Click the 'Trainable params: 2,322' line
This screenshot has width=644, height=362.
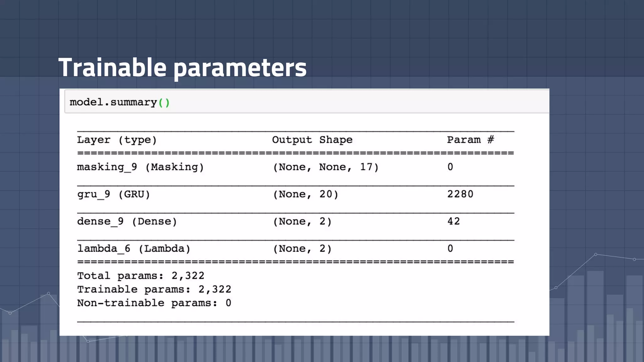(x=154, y=289)
